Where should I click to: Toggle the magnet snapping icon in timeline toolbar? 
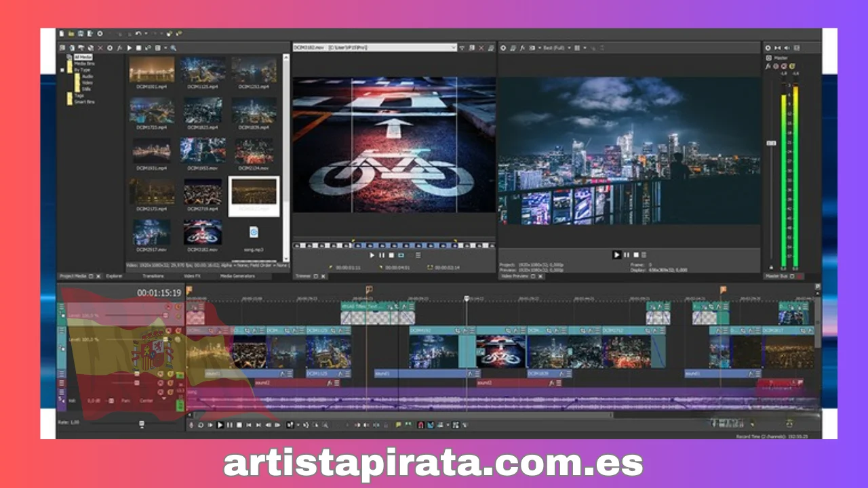pos(420,425)
